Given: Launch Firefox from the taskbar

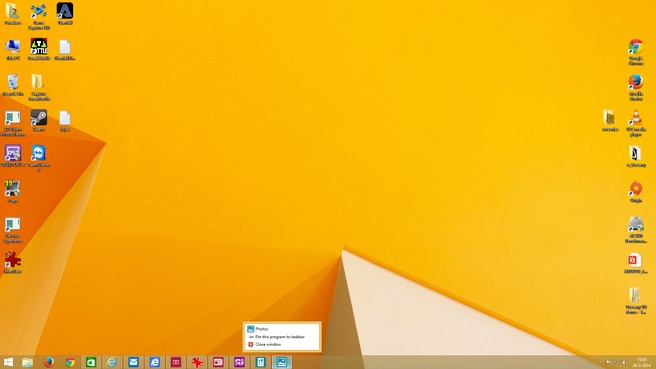Looking at the screenshot, I should pyautogui.click(x=49, y=362).
